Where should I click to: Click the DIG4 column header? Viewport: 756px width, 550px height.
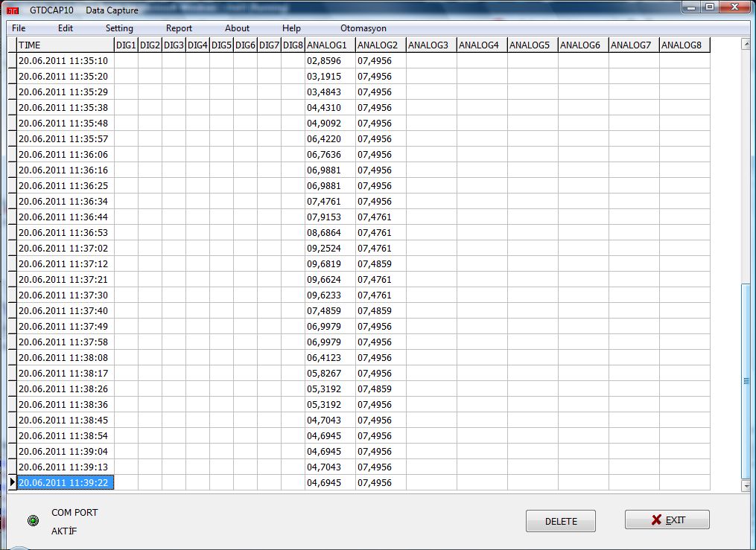(x=197, y=45)
